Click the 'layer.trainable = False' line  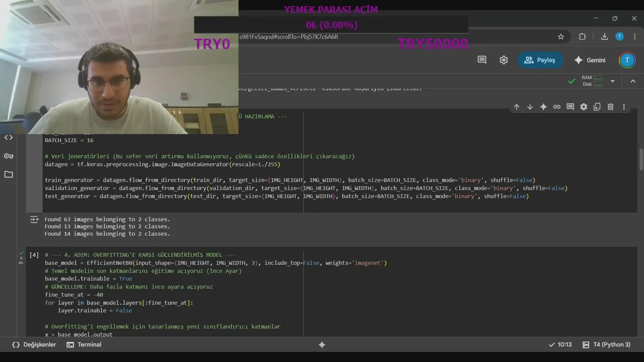tap(95, 311)
